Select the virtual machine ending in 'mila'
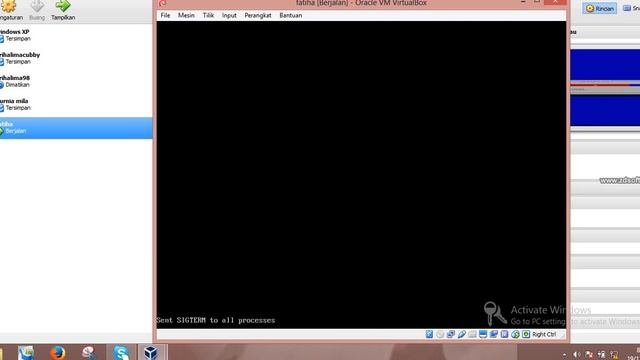Image resolution: width=640 pixels, height=360 pixels. click(x=76, y=104)
